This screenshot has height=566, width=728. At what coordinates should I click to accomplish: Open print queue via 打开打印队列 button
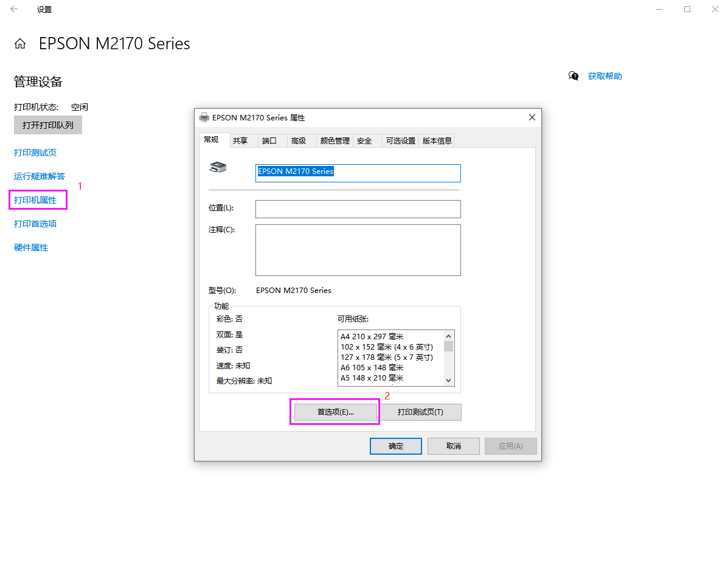point(48,125)
